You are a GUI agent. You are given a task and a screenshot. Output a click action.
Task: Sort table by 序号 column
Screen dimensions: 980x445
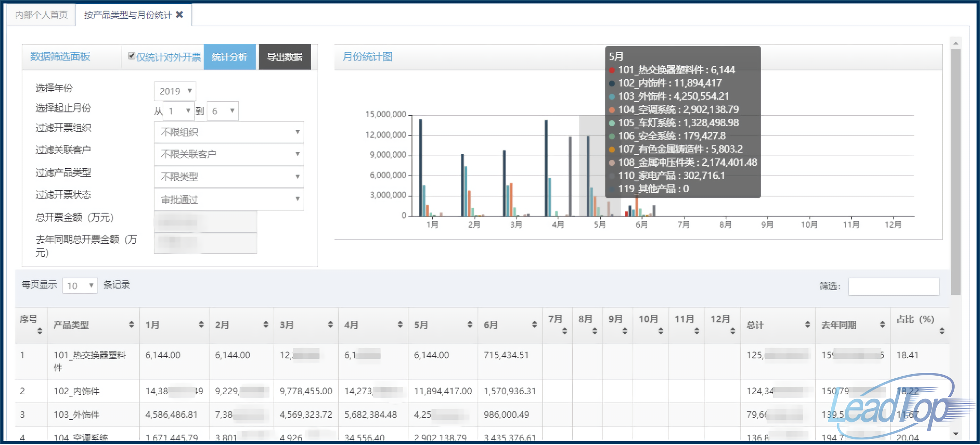(40, 331)
